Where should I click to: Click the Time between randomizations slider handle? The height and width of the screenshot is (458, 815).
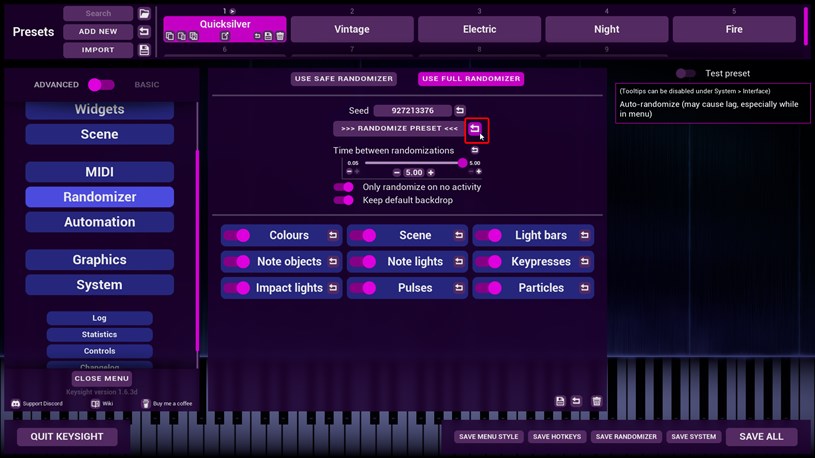[462, 163]
